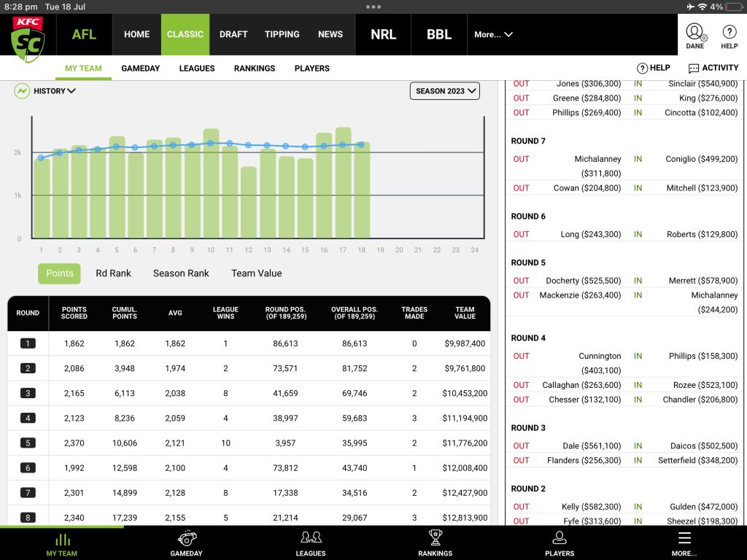Select round 1 badge in table

pos(28,343)
